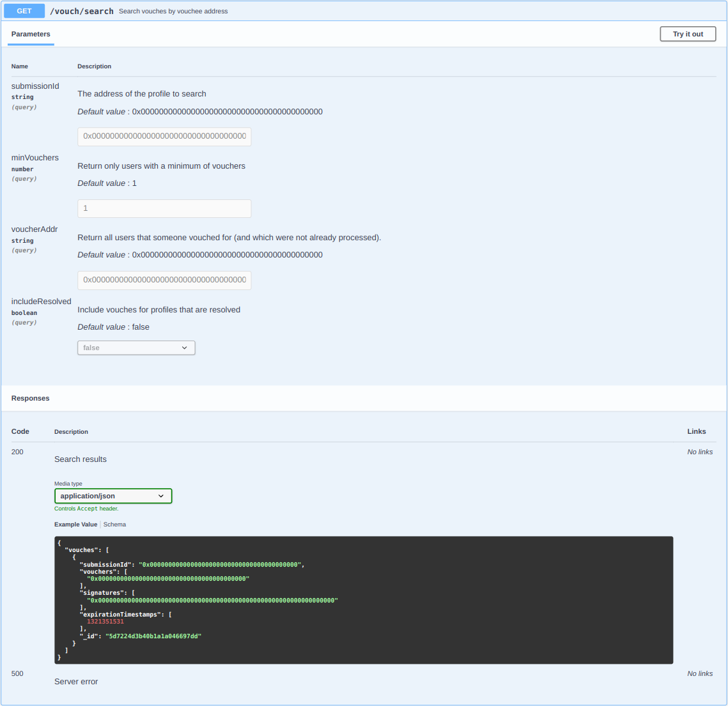
Task: Click the Responses section header
Action: (30, 398)
